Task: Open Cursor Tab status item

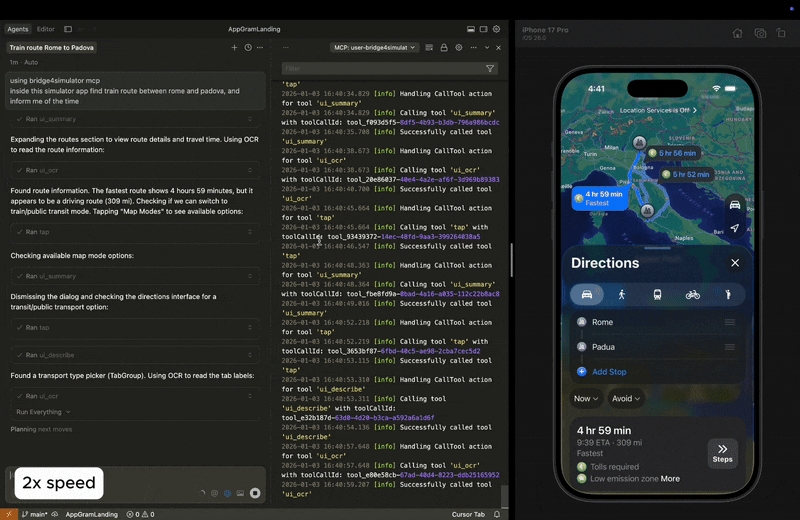Action: pos(468,514)
